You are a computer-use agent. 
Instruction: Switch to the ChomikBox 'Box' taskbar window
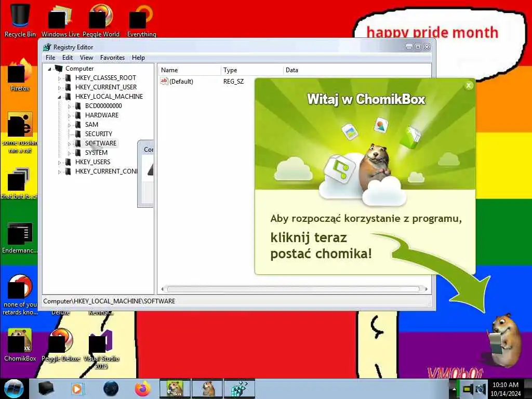tap(175, 389)
